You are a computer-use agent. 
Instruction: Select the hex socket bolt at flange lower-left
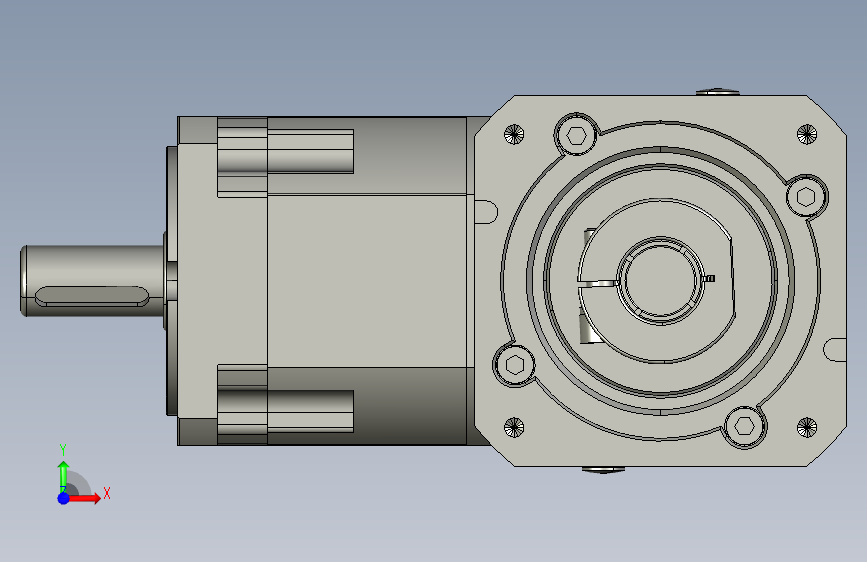(514, 365)
